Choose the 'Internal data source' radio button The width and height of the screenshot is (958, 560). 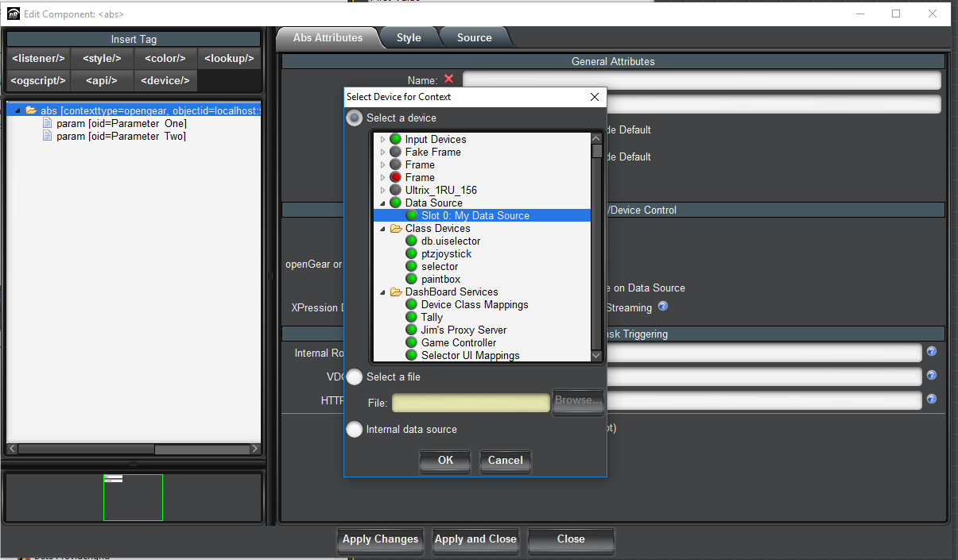pos(355,429)
